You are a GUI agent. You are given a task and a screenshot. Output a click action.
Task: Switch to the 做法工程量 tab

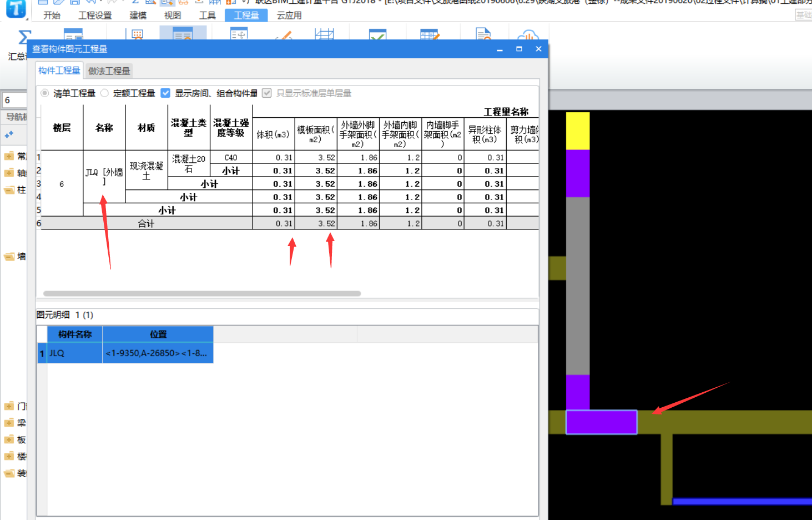tap(109, 71)
